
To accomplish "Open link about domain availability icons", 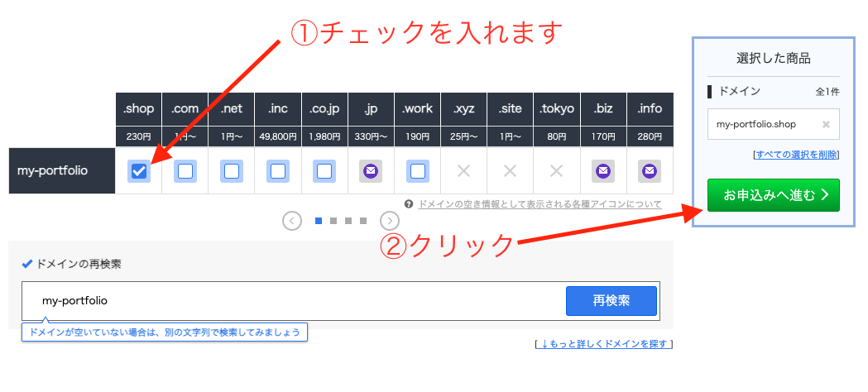I will pyautogui.click(x=540, y=204).
